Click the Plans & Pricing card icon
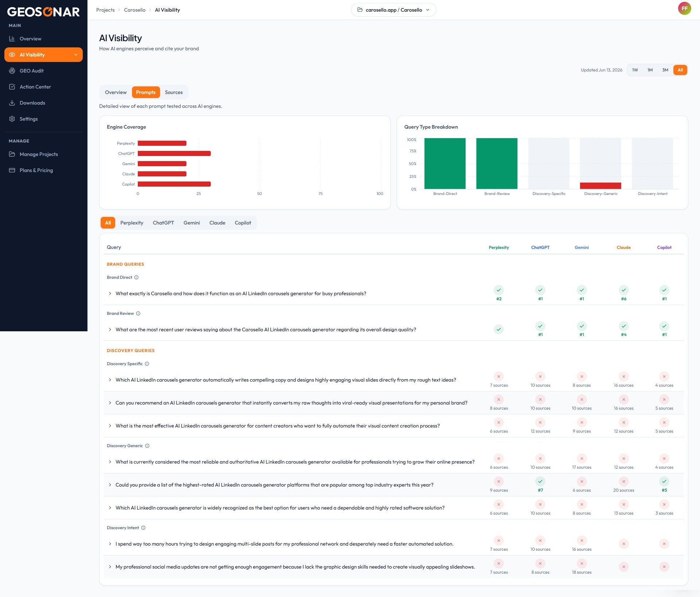 [12, 170]
